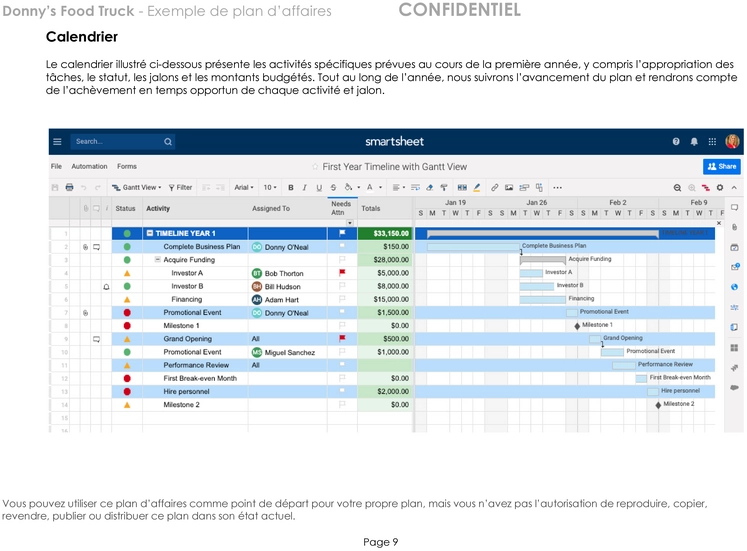Click the Milestone 2 diamond marker
Screen dimensions: 747x551
(x=658, y=405)
